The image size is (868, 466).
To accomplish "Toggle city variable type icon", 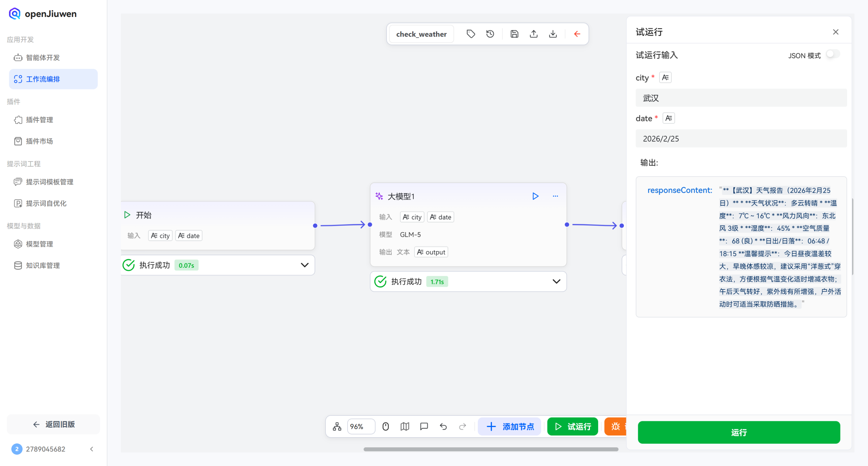I will 665,78.
